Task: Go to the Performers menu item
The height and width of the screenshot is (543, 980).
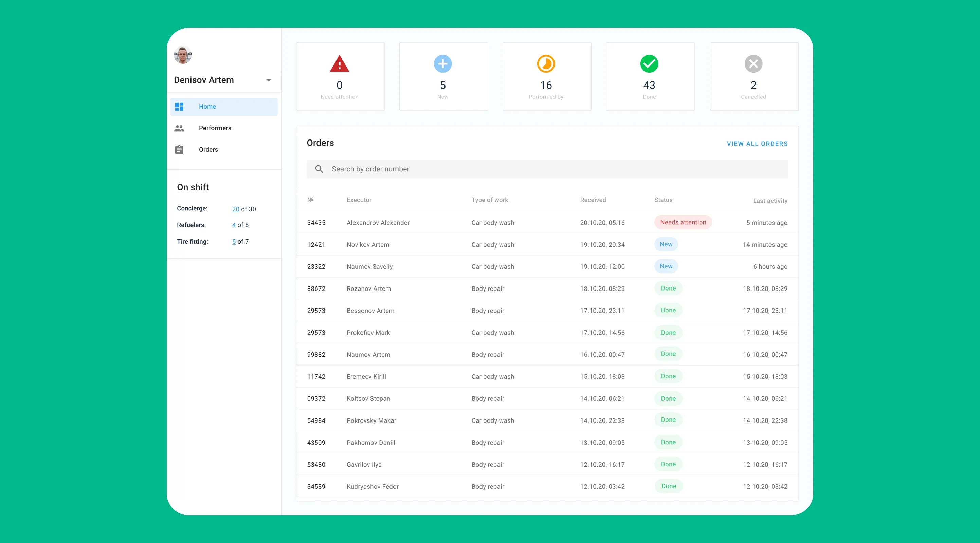Action: pos(215,128)
